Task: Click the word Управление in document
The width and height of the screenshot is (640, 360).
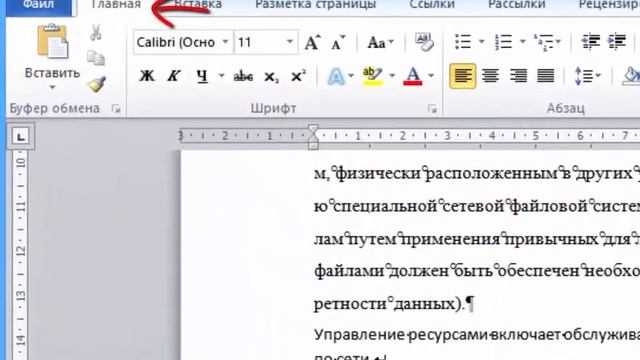Action: 359,336
